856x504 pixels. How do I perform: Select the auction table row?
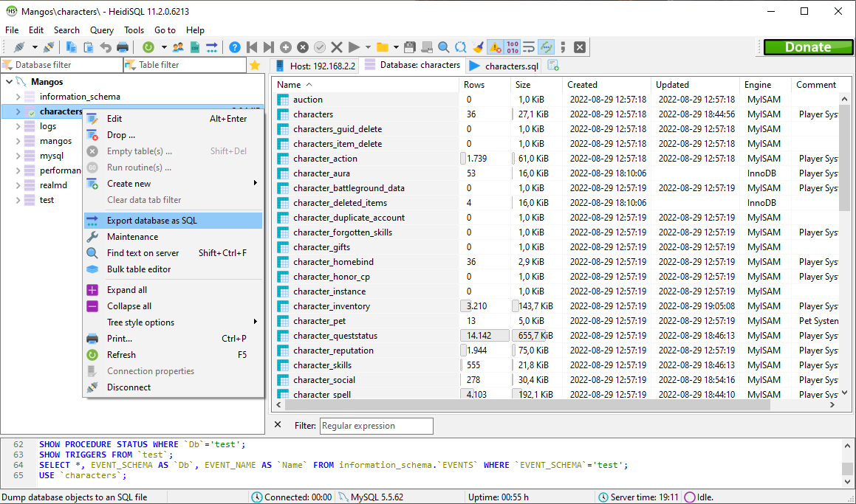[x=557, y=100]
